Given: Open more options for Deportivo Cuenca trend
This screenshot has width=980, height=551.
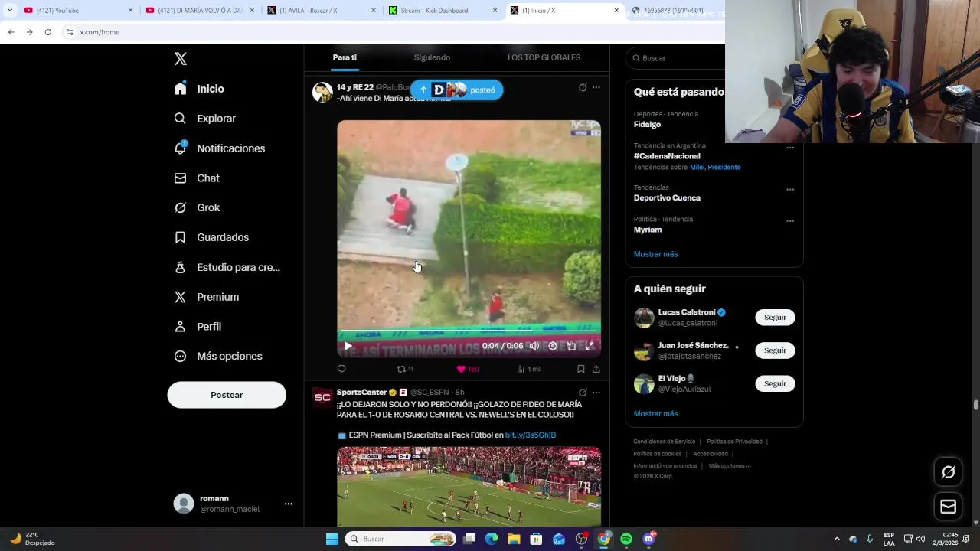Looking at the screenshot, I should coord(790,189).
